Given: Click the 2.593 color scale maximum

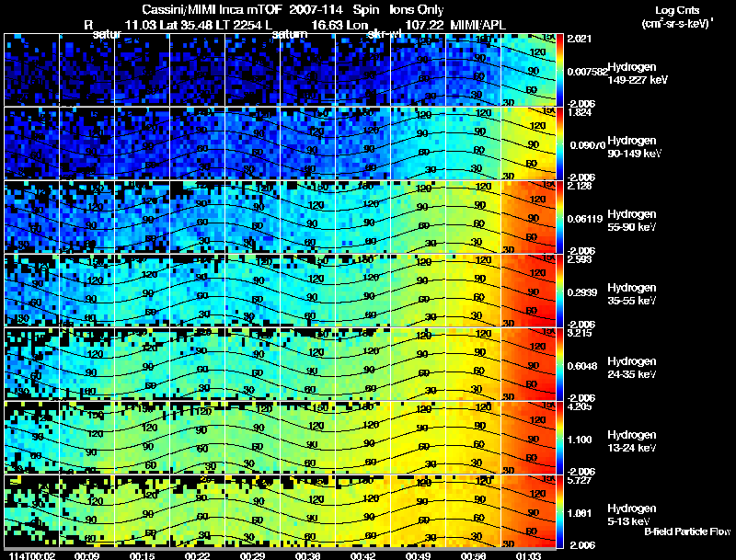Looking at the screenshot, I should click(580, 259).
